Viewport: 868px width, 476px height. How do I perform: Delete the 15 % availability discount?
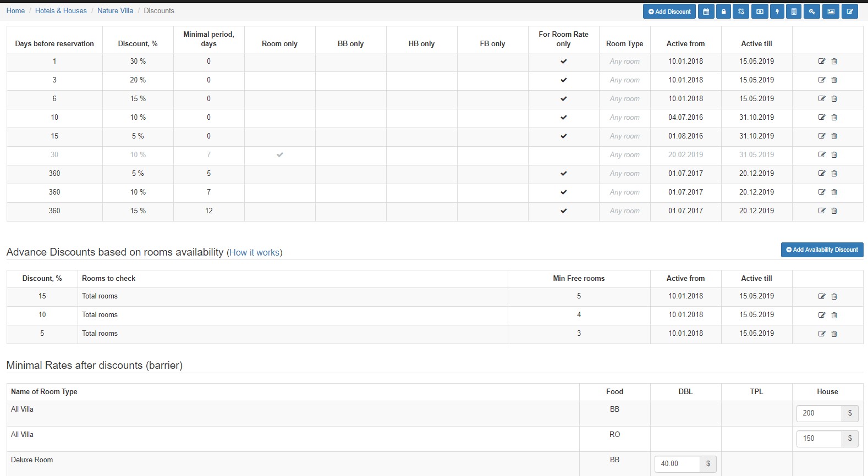coord(834,297)
